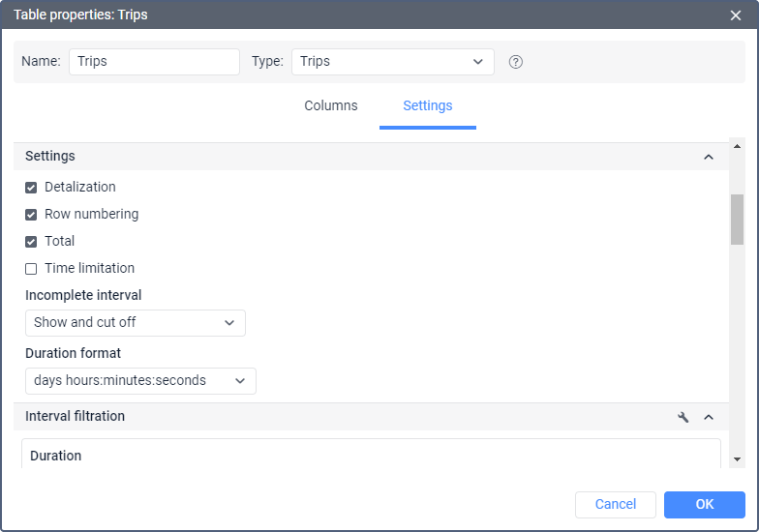
Task: Click the Cancel button
Action: tap(615, 504)
